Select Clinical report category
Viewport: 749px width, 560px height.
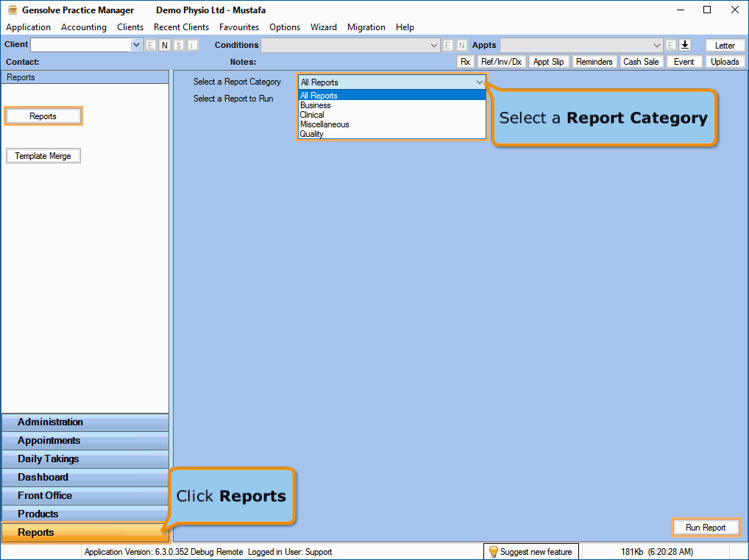point(392,115)
